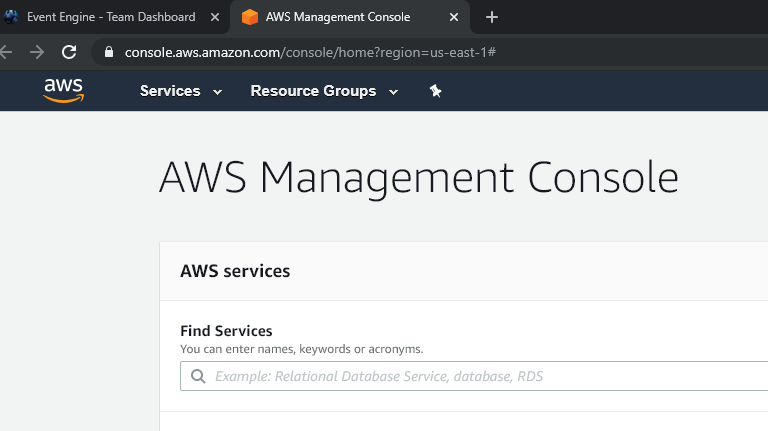Switch to Event Engine - Team Dashboard tab
The width and height of the screenshot is (768, 431).
(110, 17)
